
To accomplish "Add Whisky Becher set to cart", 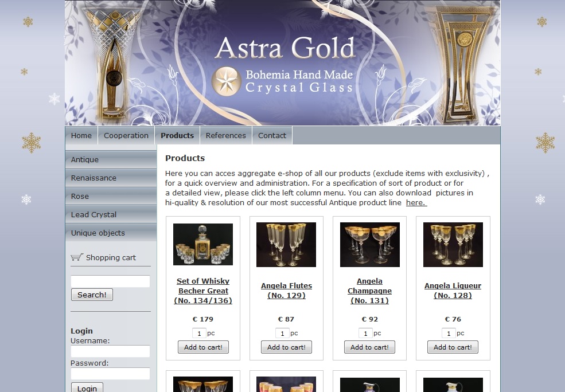I will tap(203, 347).
